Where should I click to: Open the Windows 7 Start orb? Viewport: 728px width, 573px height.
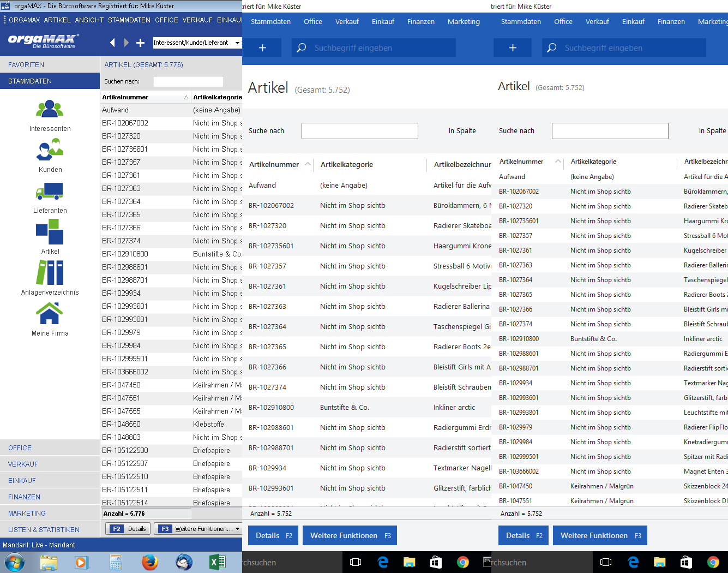(14, 562)
